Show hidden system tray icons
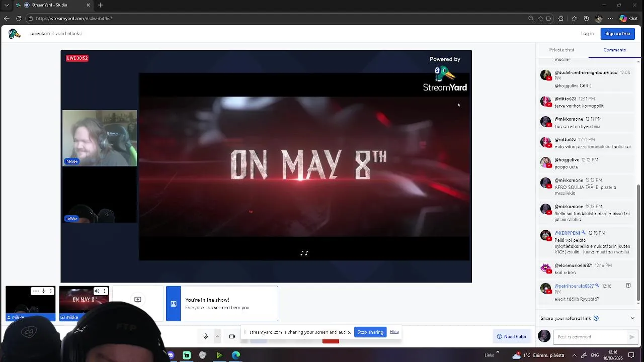 point(573,355)
